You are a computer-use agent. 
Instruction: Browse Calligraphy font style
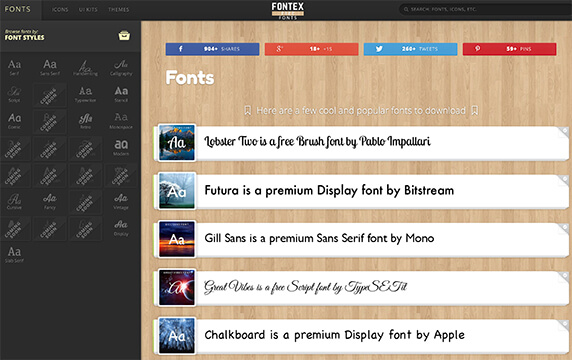(x=121, y=67)
